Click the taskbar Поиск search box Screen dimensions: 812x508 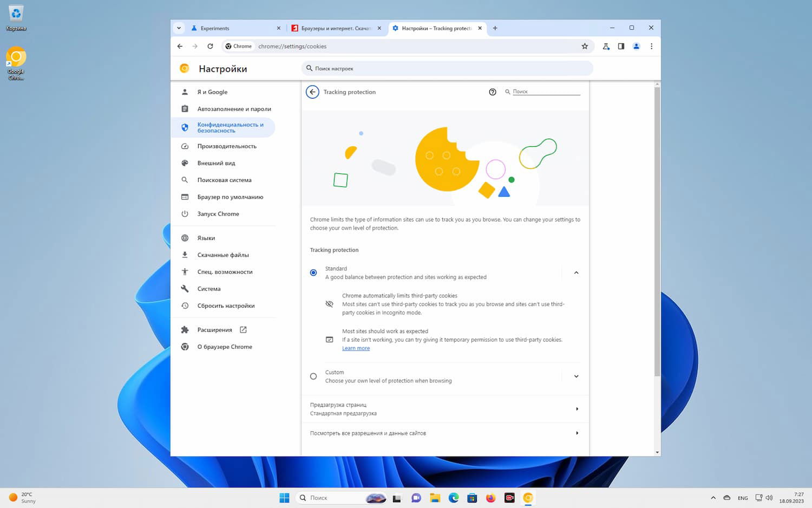[342, 498]
